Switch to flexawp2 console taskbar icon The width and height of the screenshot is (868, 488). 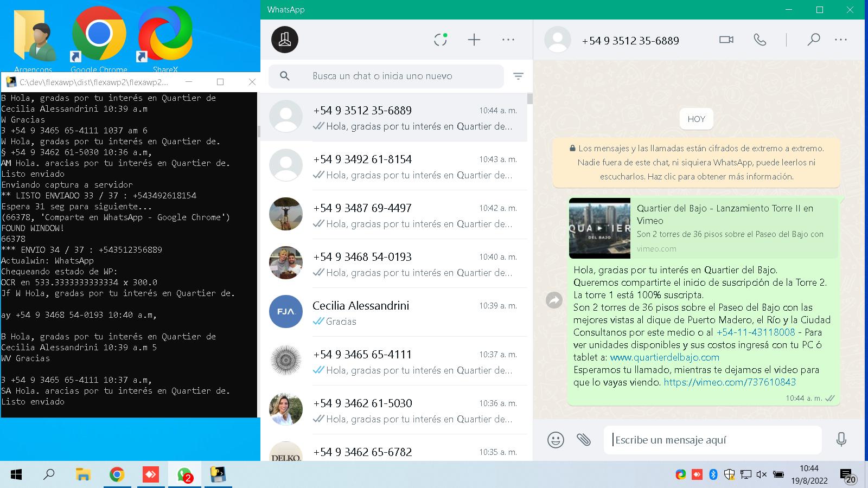pos(218,475)
